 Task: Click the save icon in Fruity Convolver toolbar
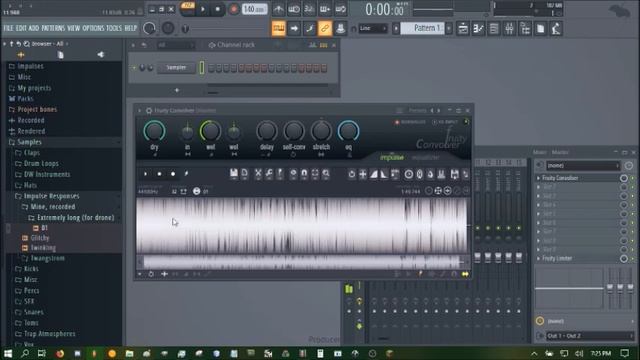pyautogui.click(x=233, y=174)
